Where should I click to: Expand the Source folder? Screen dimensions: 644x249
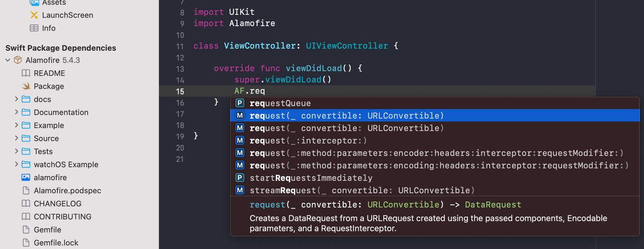[x=17, y=139]
